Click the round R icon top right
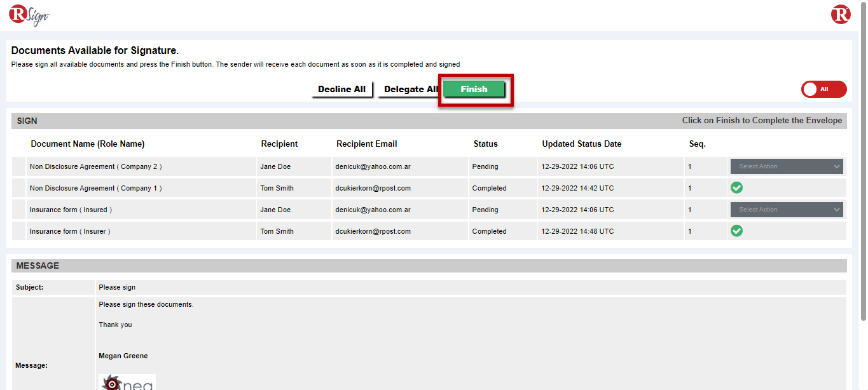 840,15
